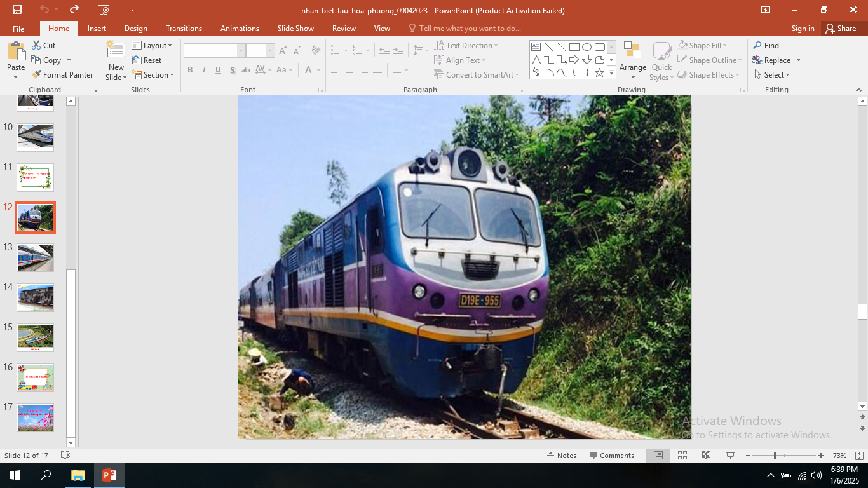
Task: Select slide 13 thumbnail
Action: 35,257
